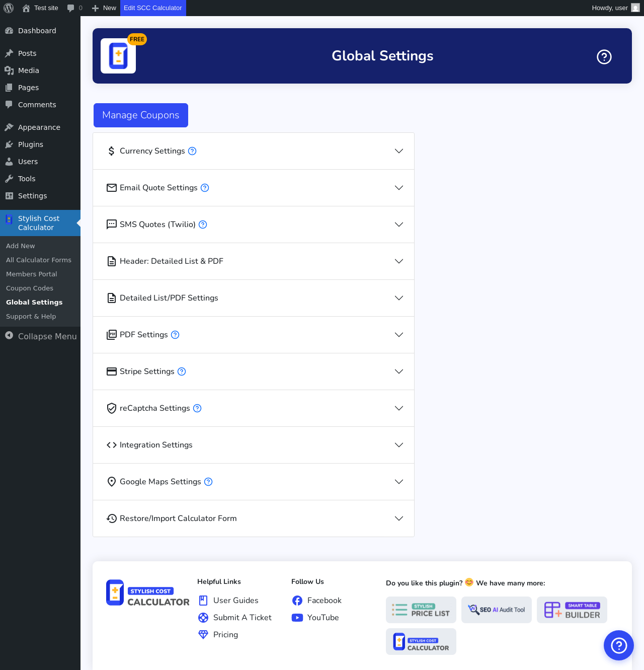The width and height of the screenshot is (644, 670).
Task: Click the shield icon for reCaptcha Settings
Action: (112, 408)
